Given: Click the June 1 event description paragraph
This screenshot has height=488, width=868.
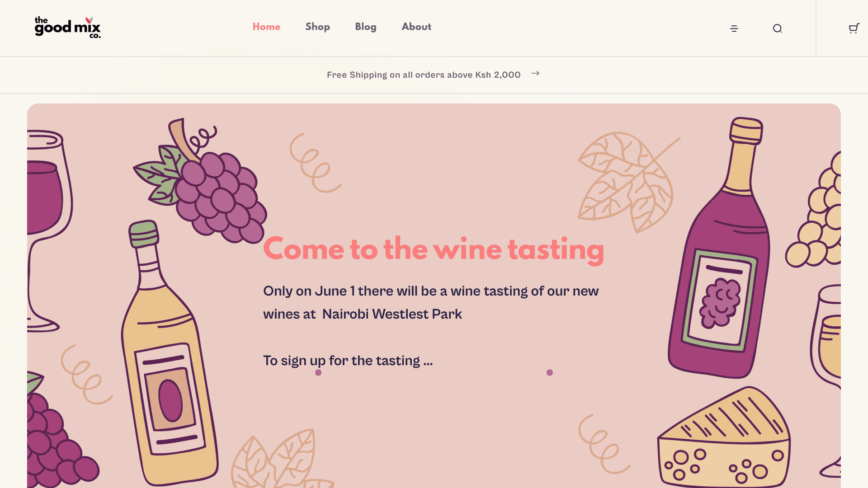Looking at the screenshot, I should click(430, 302).
